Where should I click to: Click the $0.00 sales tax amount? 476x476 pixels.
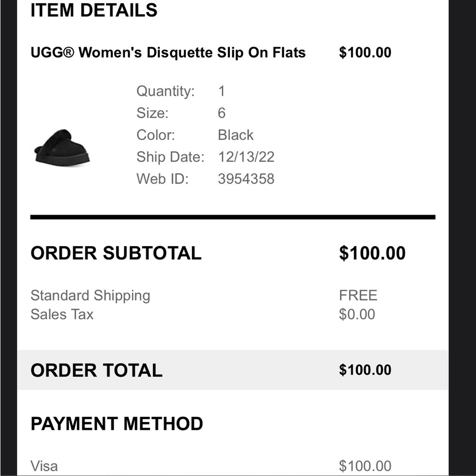coord(357,314)
